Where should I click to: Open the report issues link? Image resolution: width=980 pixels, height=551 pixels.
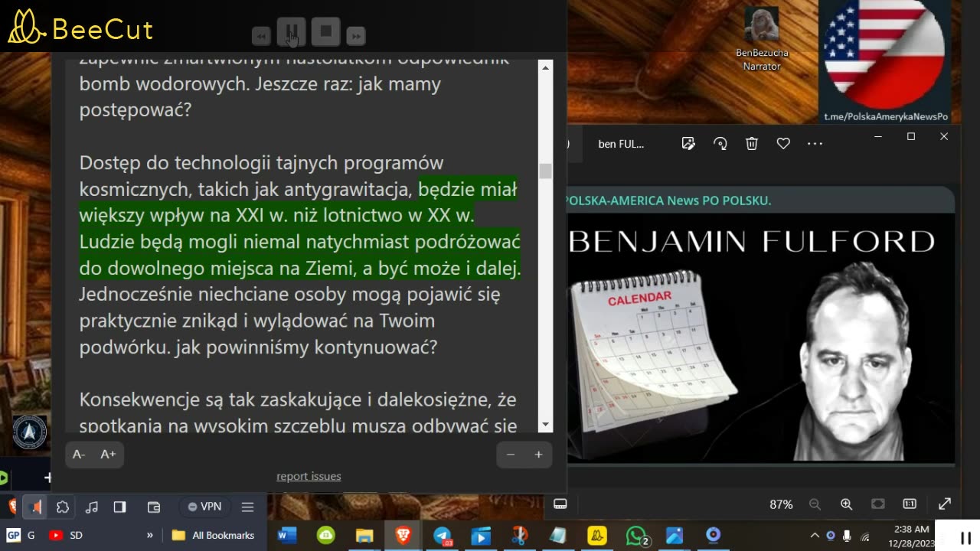309,476
